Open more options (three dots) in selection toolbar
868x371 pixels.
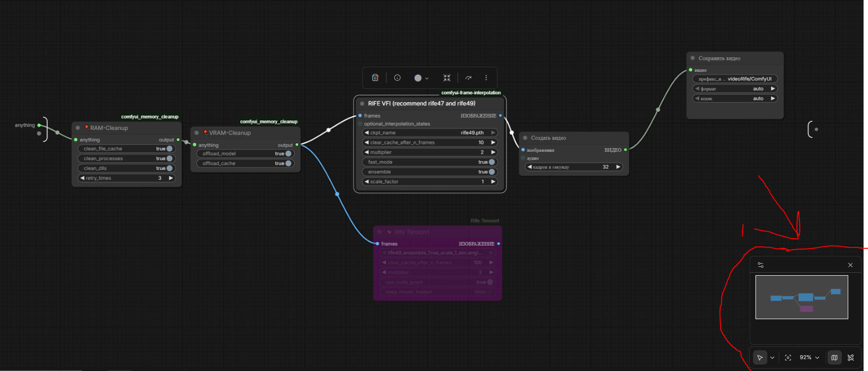486,78
